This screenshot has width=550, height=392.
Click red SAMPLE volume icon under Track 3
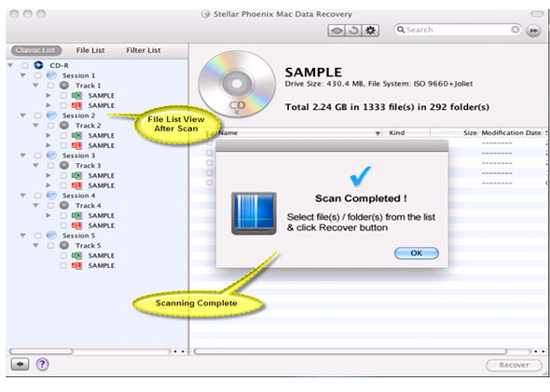pyautogui.click(x=76, y=185)
